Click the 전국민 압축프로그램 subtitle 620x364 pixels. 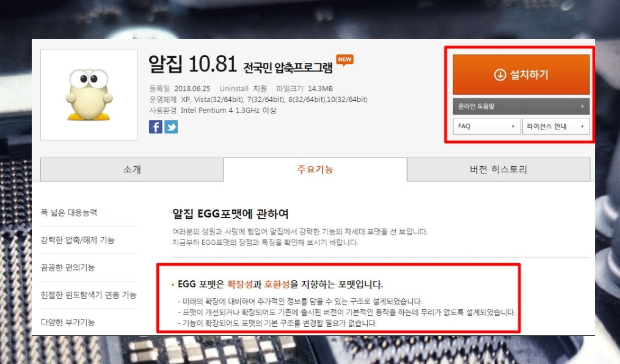click(x=288, y=68)
